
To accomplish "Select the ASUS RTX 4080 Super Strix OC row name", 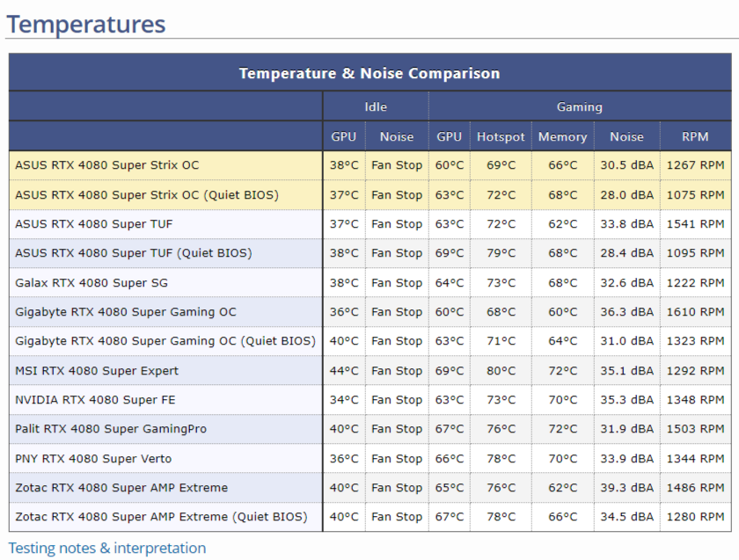I will pos(107,165).
